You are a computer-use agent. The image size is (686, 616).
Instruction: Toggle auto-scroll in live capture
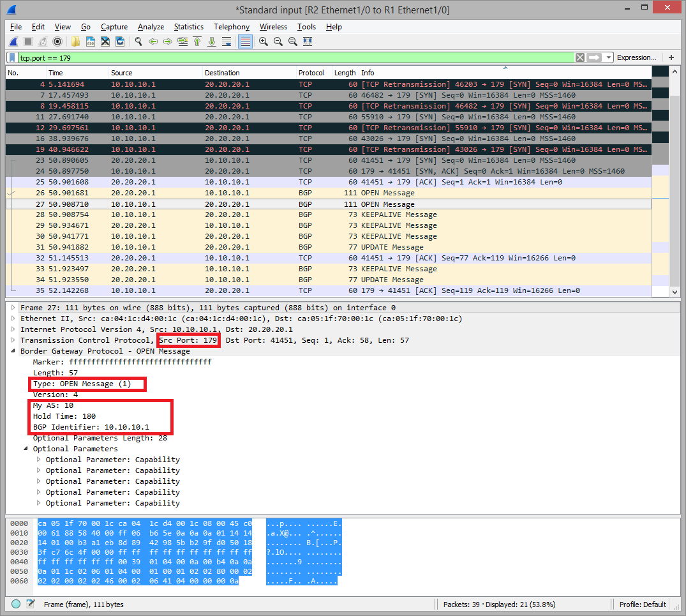click(227, 41)
